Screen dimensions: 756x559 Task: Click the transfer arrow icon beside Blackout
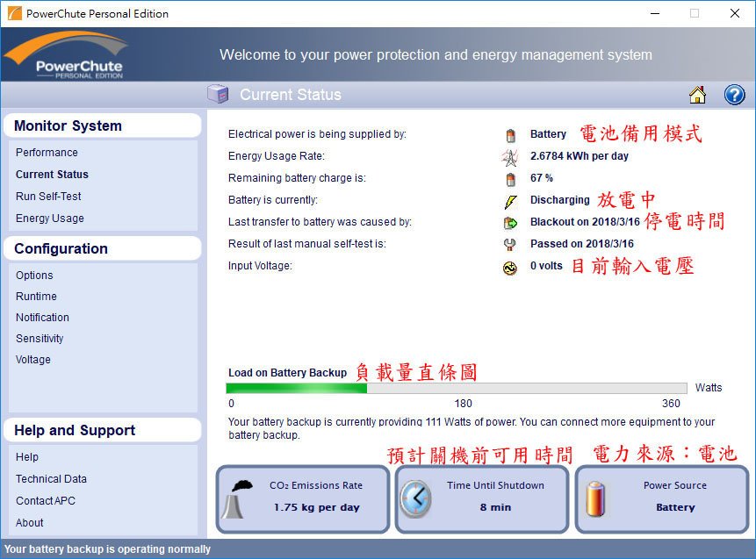pyautogui.click(x=510, y=223)
